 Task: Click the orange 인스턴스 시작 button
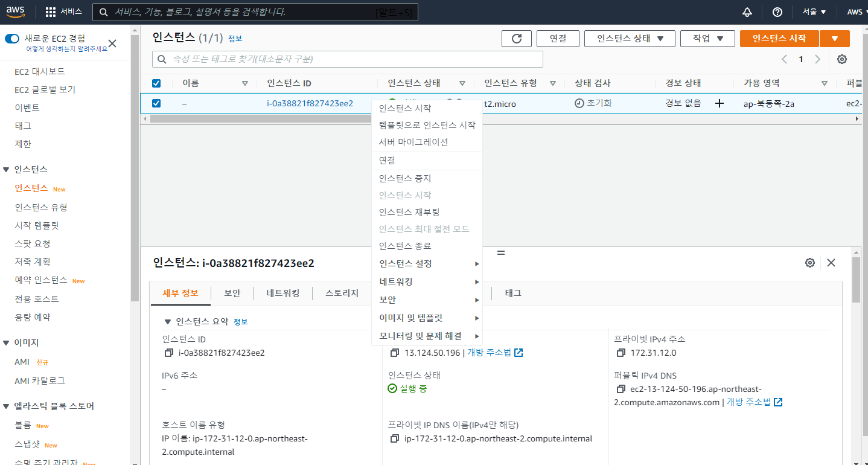pos(779,39)
